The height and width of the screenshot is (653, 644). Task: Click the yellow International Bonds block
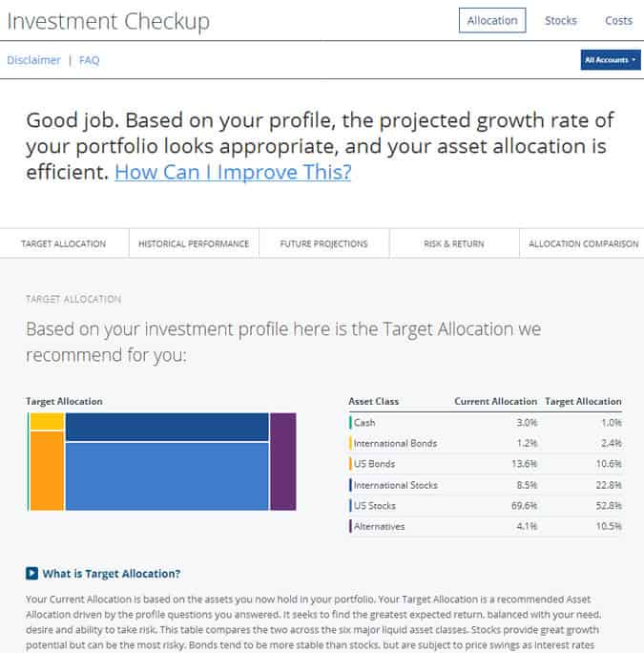[x=47, y=421]
